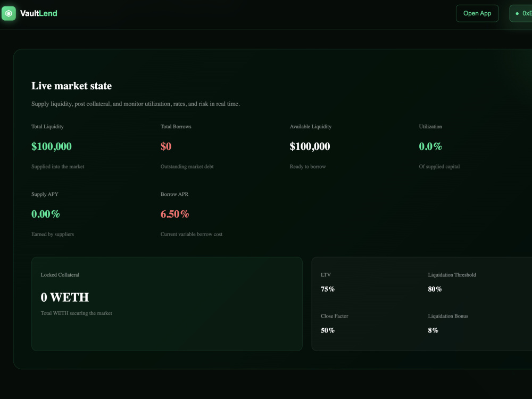Click 'Current variable borrow cost' caption
Image resolution: width=532 pixels, height=399 pixels.
192,234
